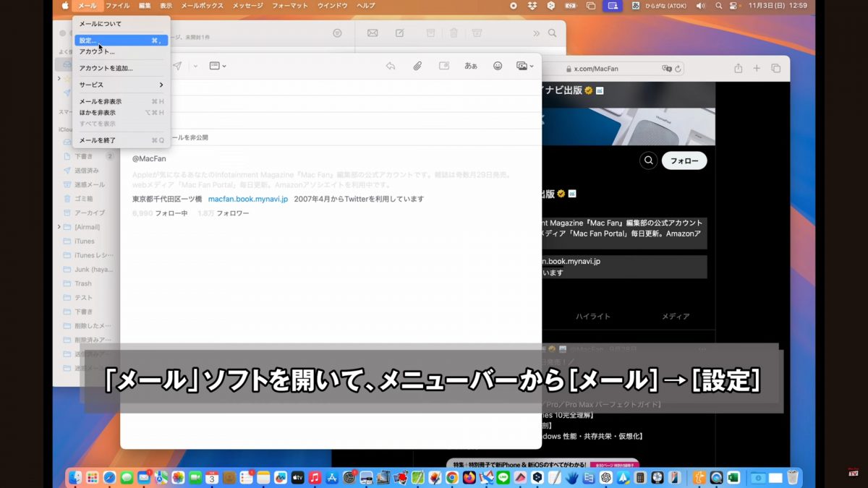Open Google Chrome from the Dock

click(x=452, y=477)
